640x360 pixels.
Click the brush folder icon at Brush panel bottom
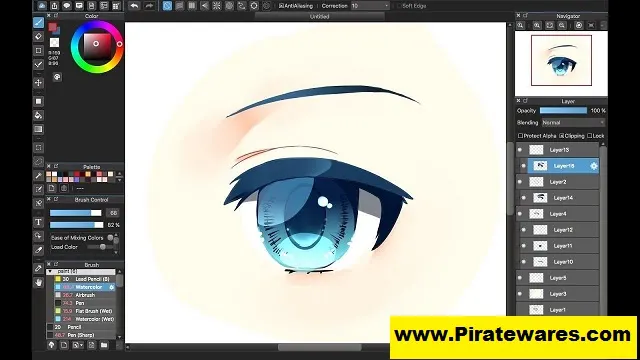104,345
